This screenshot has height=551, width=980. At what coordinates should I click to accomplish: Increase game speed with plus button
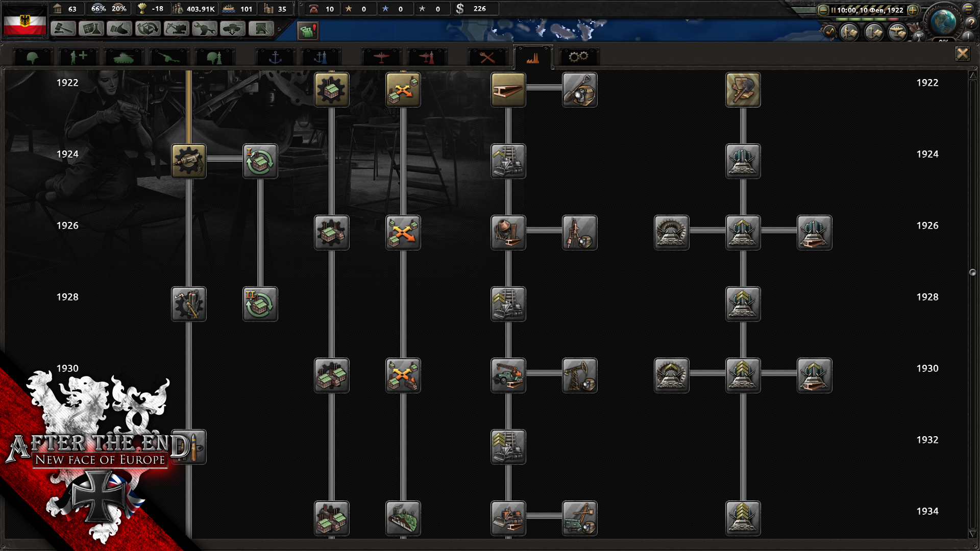coord(913,10)
